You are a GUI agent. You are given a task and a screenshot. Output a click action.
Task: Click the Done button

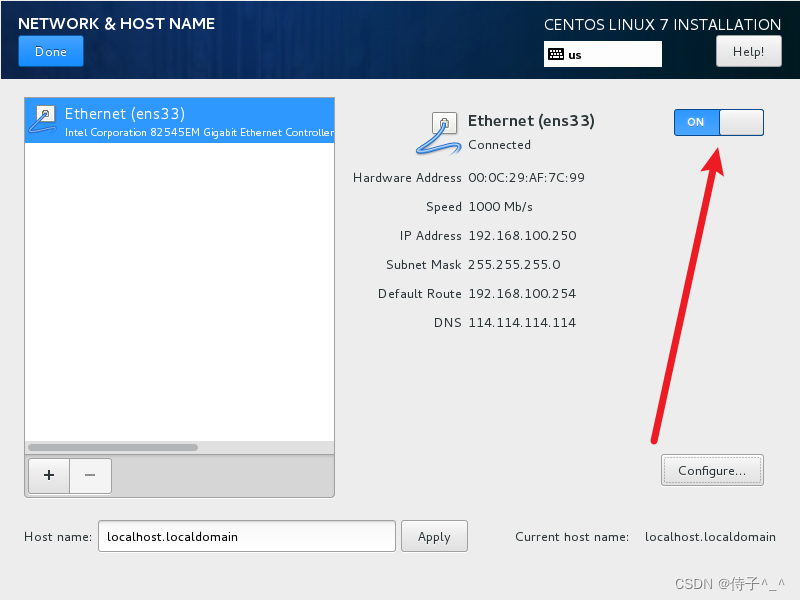coord(51,52)
